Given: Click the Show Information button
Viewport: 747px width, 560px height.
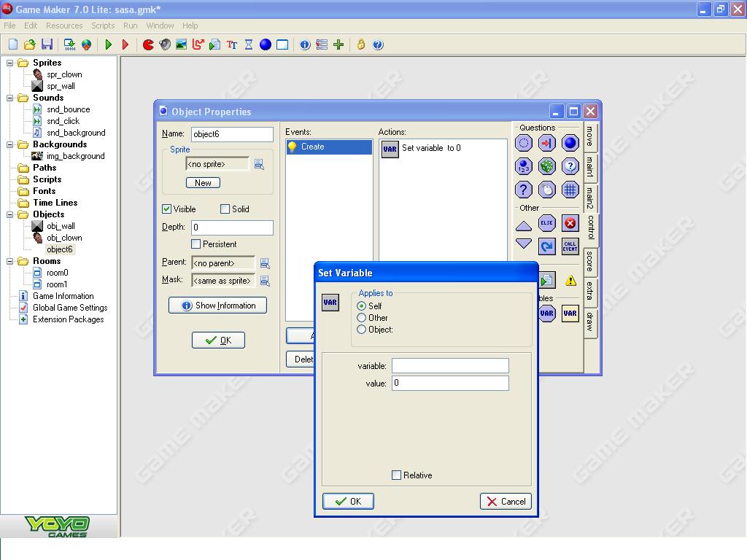Looking at the screenshot, I should pos(217,306).
